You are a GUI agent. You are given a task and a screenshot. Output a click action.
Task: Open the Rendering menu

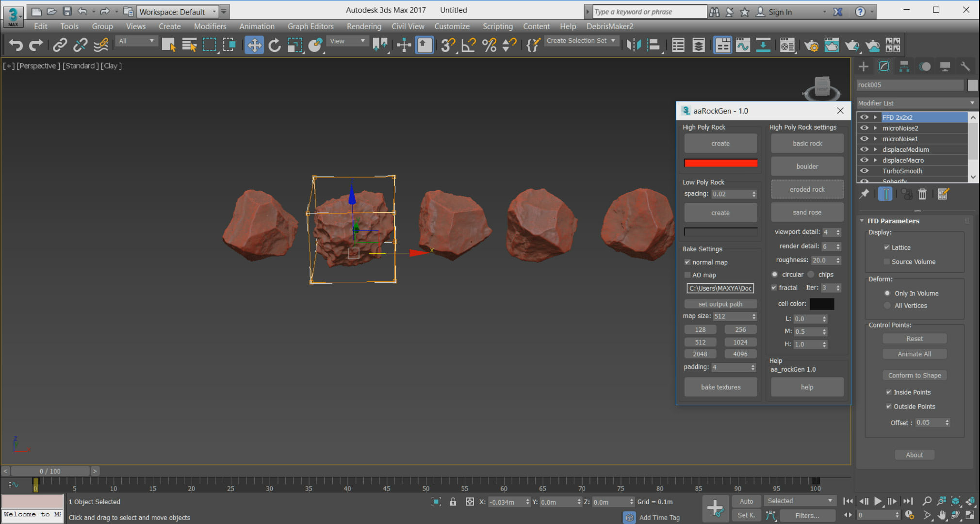(364, 26)
